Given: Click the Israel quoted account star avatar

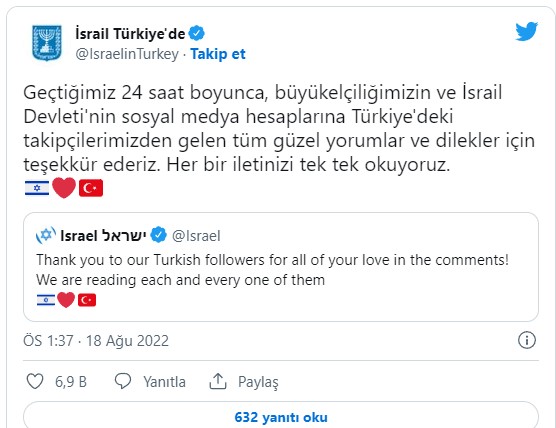Looking at the screenshot, I should pos(46,235).
